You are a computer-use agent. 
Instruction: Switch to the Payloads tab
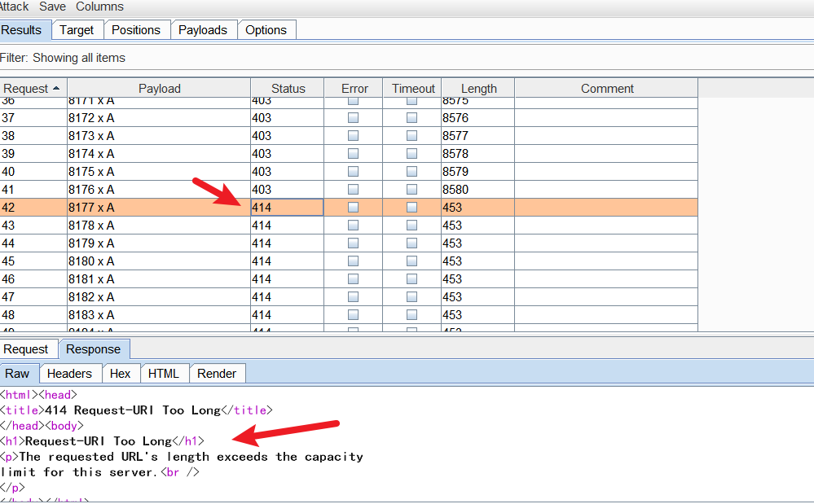[x=203, y=30]
